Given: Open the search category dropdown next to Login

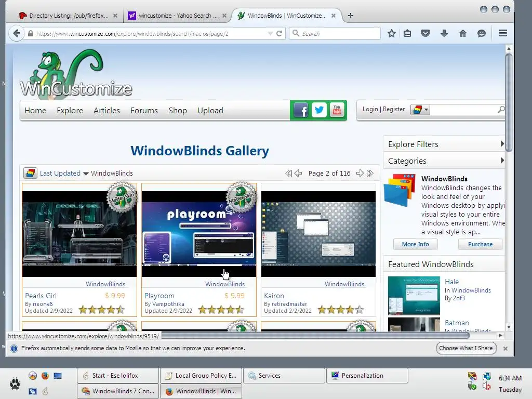Looking at the screenshot, I should point(420,109).
